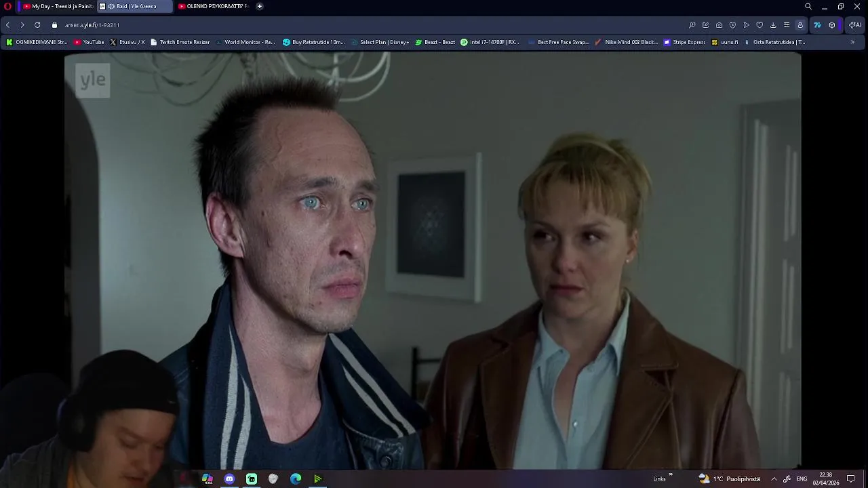Screen dimensions: 868x488
Task: Open Osta Retatrutidea bookmark
Action: point(774,42)
